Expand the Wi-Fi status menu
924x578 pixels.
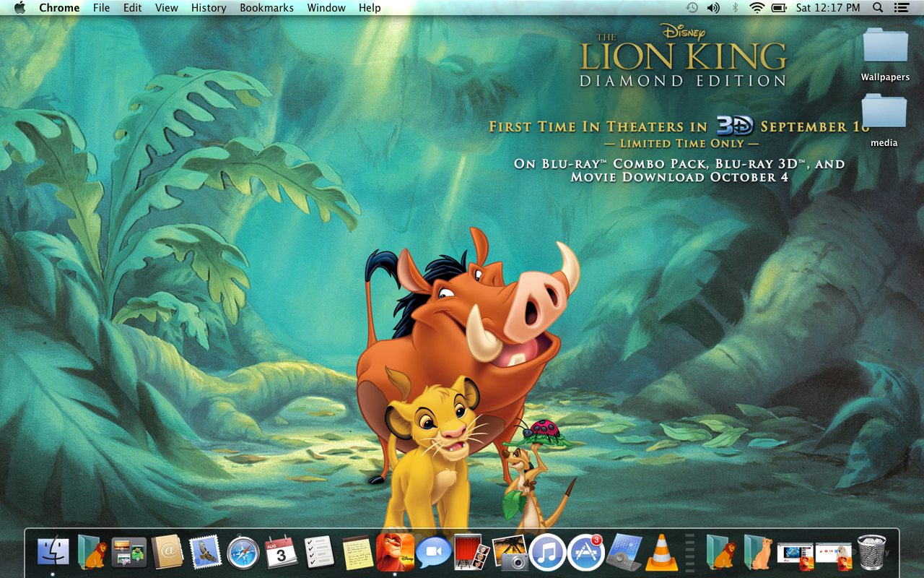[x=757, y=8]
